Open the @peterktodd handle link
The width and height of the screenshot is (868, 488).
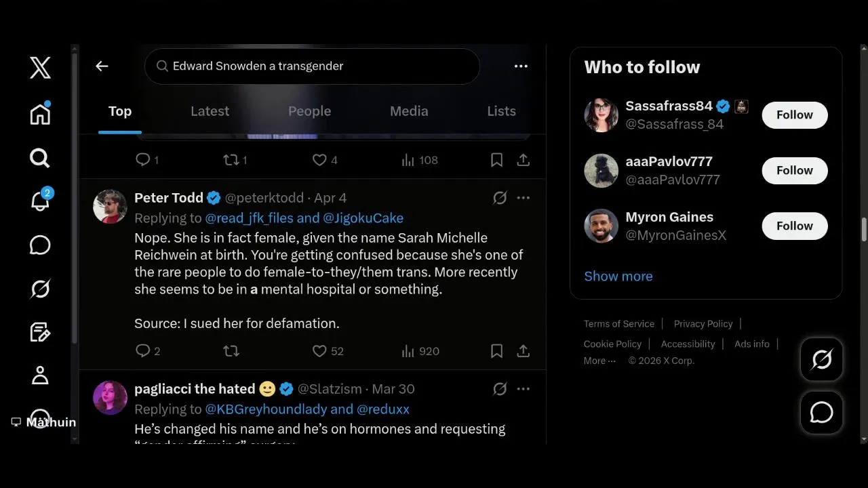click(x=264, y=198)
